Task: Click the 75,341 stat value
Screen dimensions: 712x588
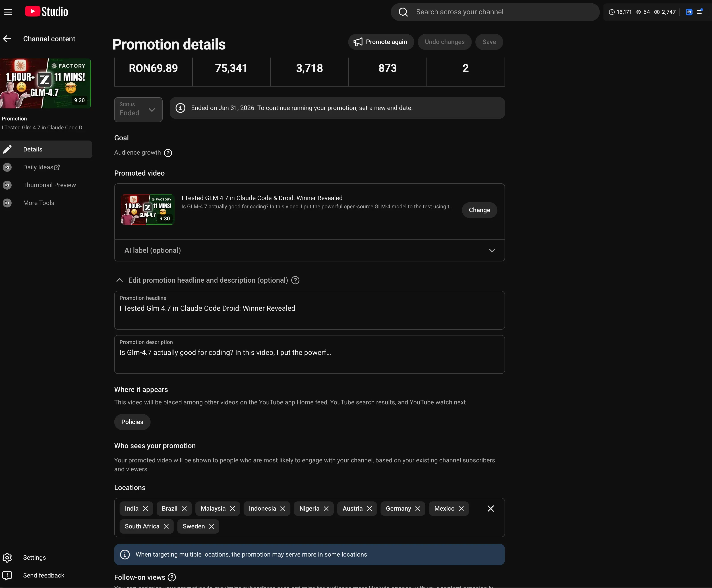Action: (x=231, y=68)
